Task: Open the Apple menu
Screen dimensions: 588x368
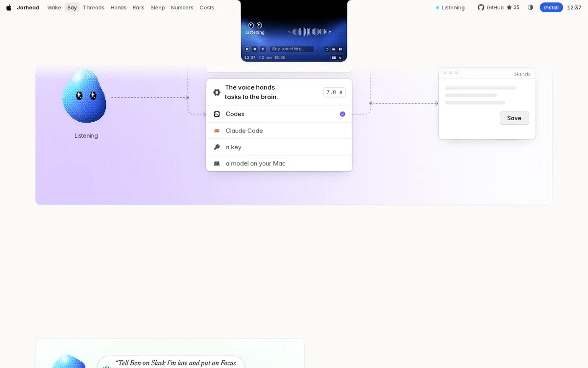Action: (8, 7)
